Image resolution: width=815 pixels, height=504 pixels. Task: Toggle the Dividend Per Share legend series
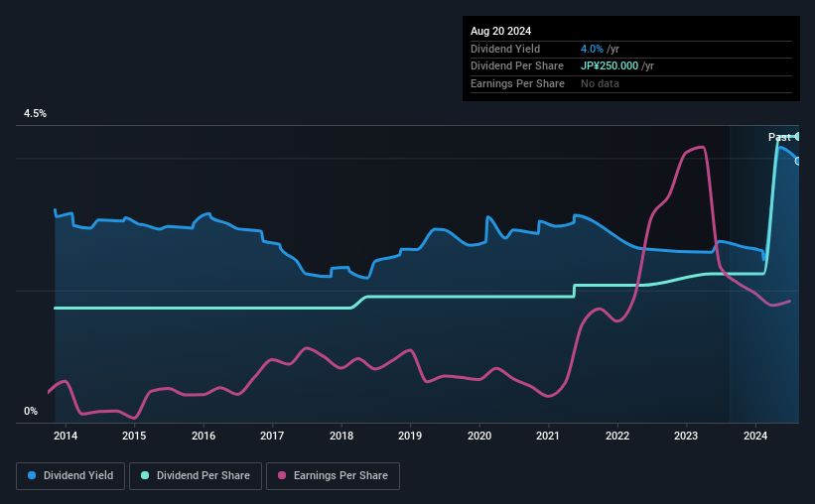pos(201,476)
